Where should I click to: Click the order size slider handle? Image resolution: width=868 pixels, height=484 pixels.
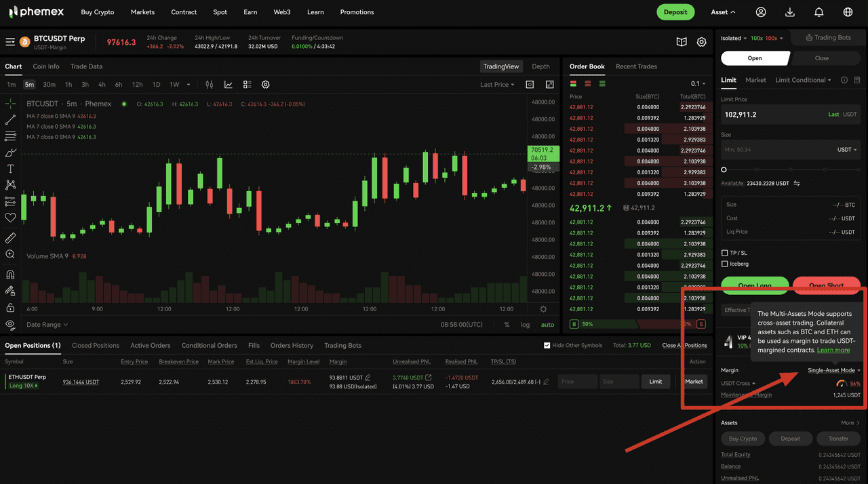point(724,169)
